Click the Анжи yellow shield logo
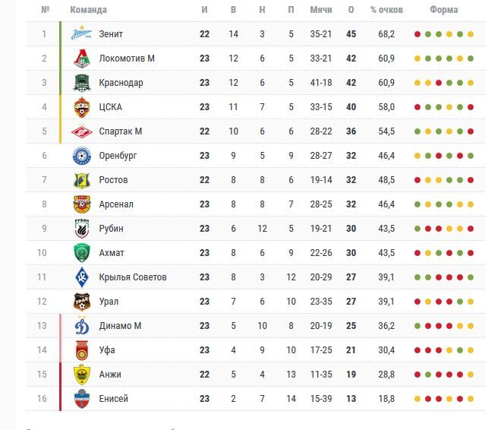The image size is (504, 430). click(82, 375)
